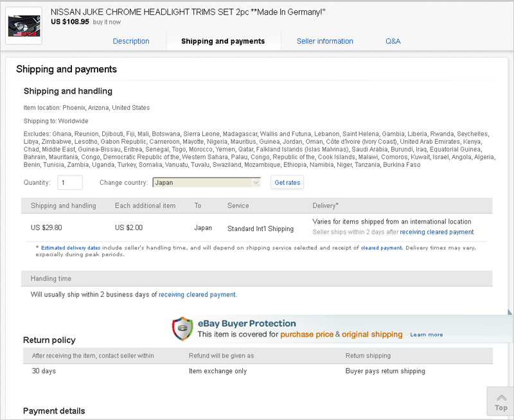Jump back using the Top button
This screenshot has height=420, width=514.
[501, 403]
